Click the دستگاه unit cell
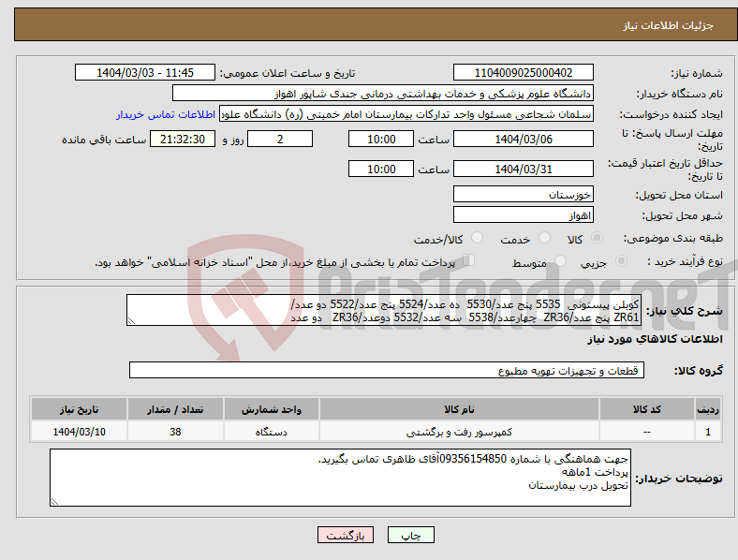This screenshot has height=560, width=738. pos(272,432)
